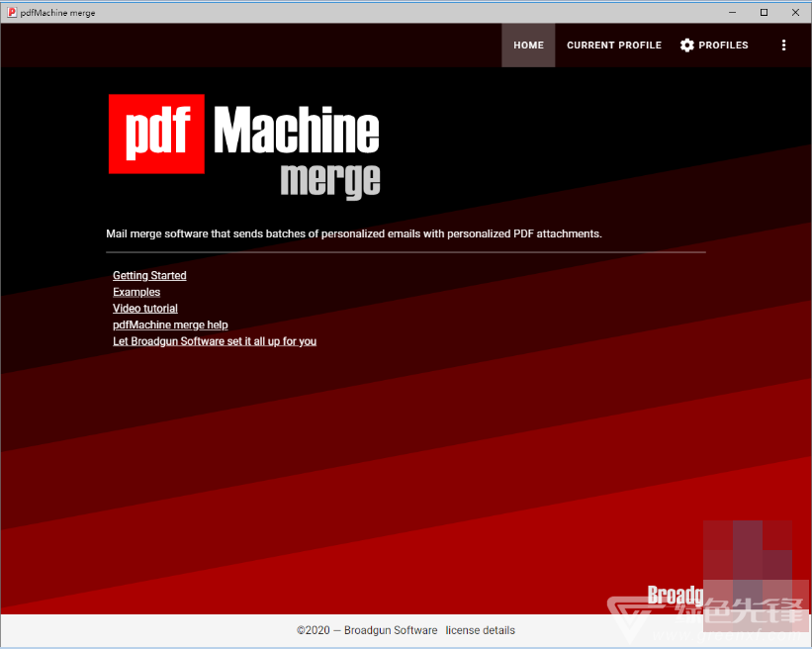812x649 pixels.
Task: Follow the Examples link
Action: (x=136, y=293)
